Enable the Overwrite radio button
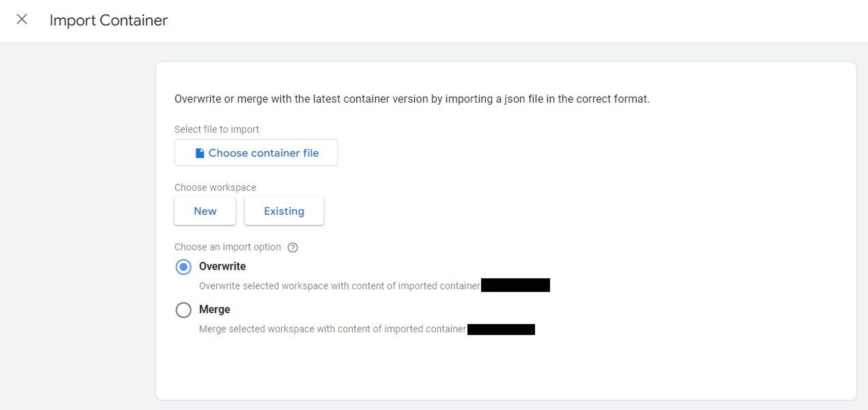 [x=183, y=267]
